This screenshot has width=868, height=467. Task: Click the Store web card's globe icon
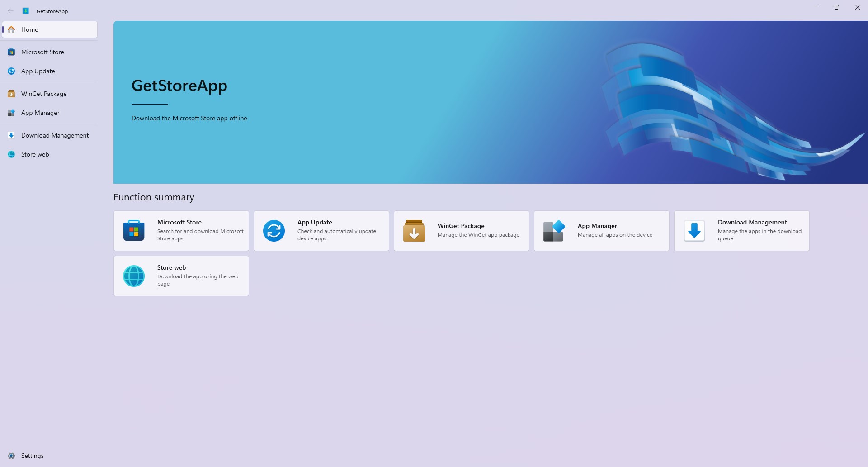click(134, 276)
